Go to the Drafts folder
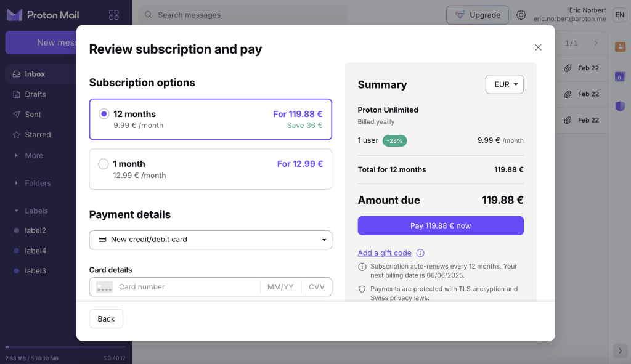 35,94
